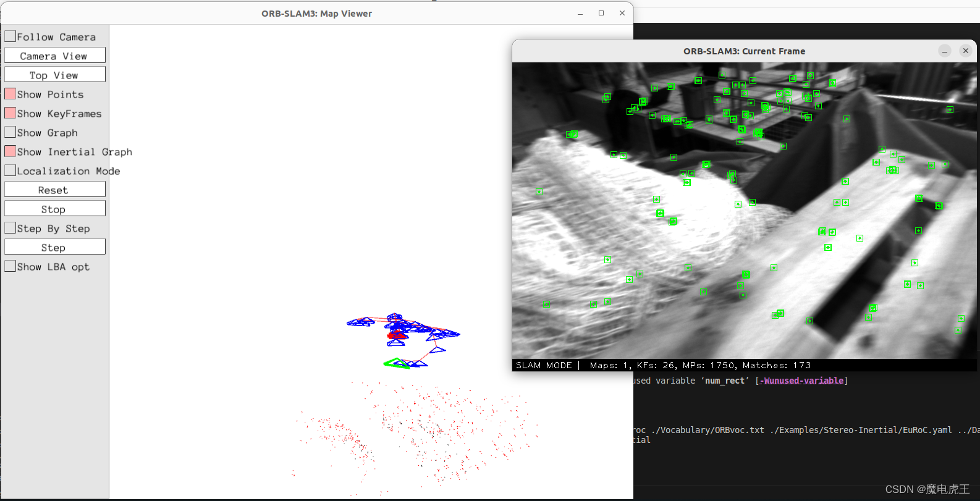
Task: Toggle the Show KeyFrames checkbox
Action: 11,113
